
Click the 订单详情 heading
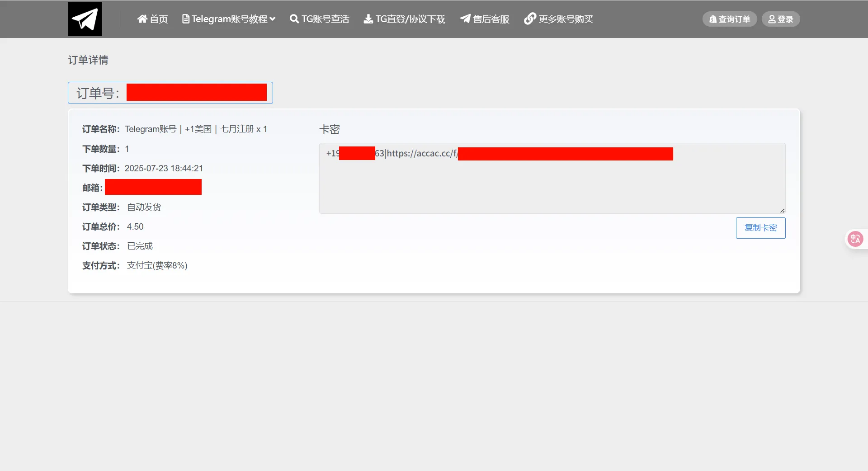tap(88, 60)
